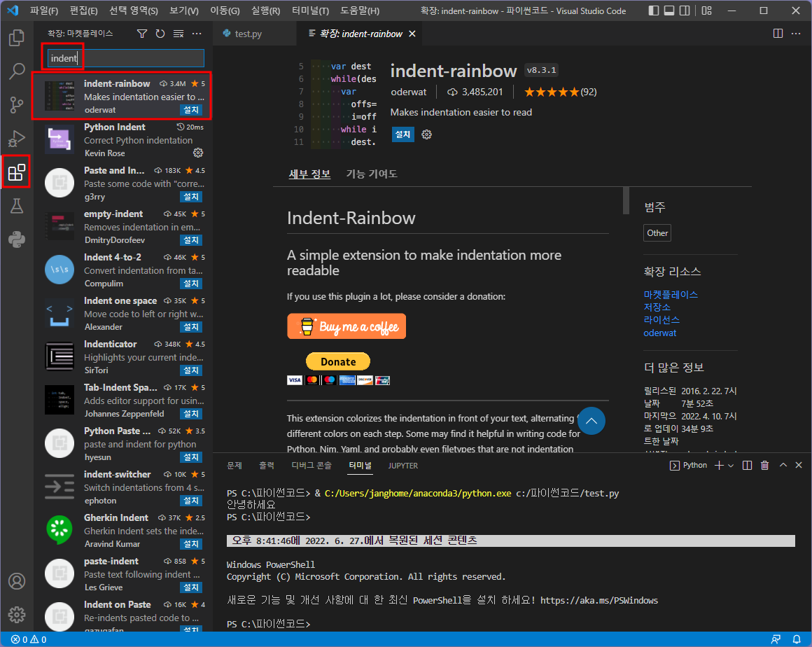The width and height of the screenshot is (812, 647).
Task: Close the indent-rainbow extension tab
Action: 412,34
